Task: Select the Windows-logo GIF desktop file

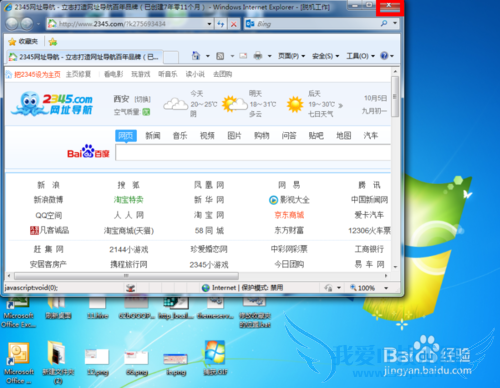Action: (x=215, y=358)
